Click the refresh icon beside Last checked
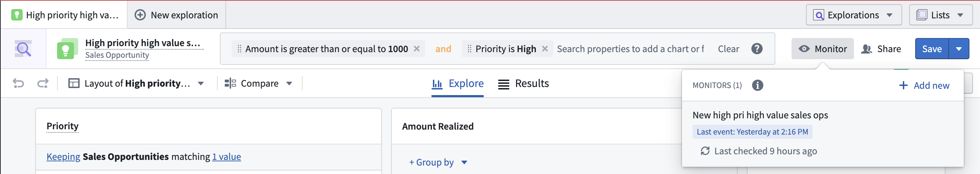Viewport: 980px width, 174px height. point(705,151)
